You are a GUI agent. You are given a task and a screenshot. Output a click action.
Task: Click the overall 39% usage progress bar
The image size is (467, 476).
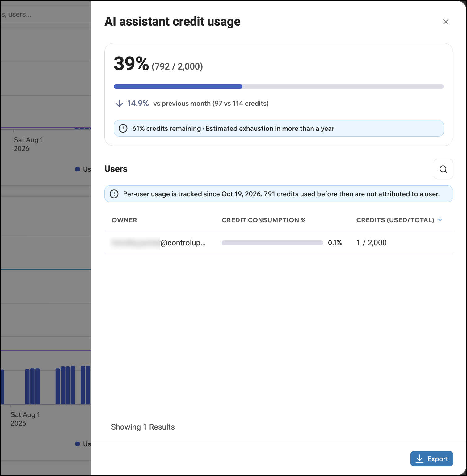(279, 87)
